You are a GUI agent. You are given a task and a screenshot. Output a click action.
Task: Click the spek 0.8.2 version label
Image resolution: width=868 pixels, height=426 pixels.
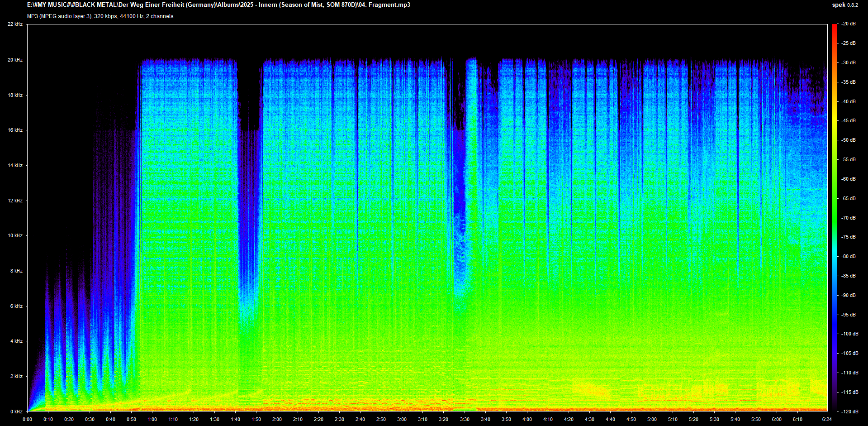coord(844,5)
